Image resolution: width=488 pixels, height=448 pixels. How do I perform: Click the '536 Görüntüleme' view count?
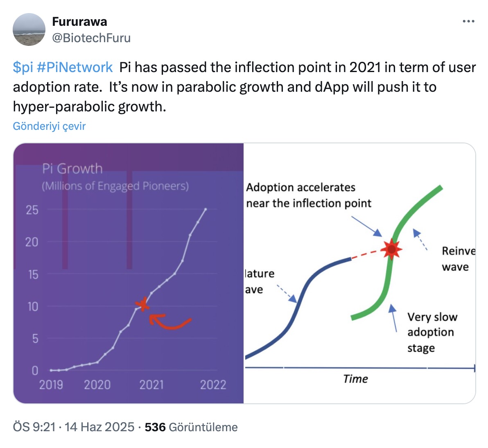coord(191,427)
